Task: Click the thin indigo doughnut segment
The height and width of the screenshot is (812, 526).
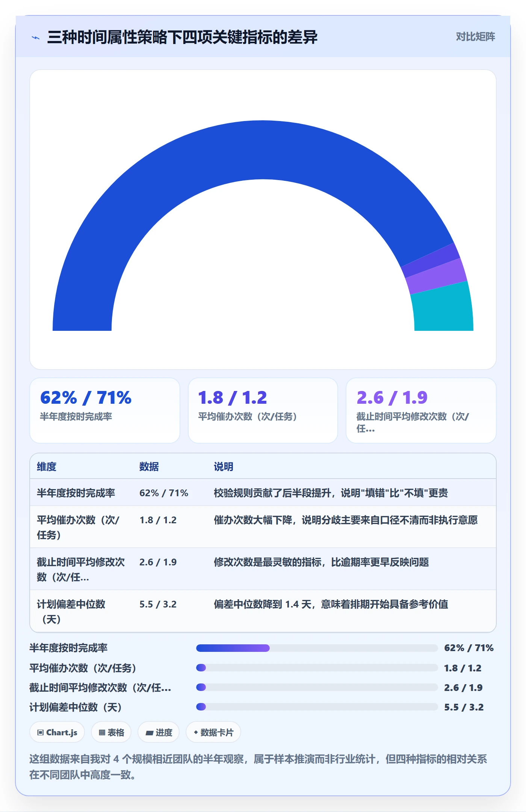Action: coord(431,260)
